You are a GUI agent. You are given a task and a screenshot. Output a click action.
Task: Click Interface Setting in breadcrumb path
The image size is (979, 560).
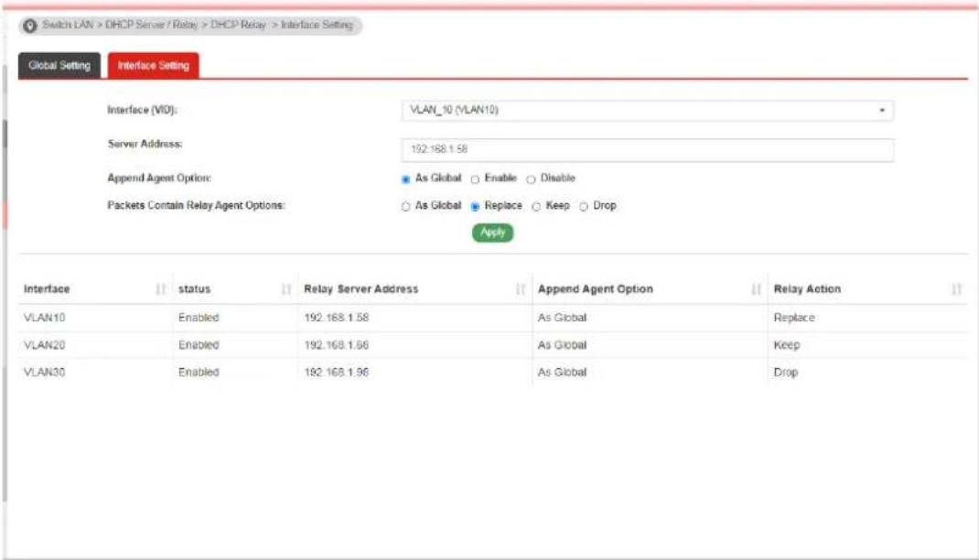(x=317, y=25)
